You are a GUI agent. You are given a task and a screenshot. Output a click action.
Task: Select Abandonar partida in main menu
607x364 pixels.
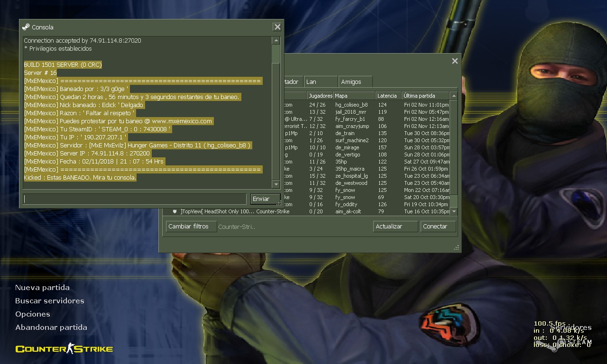click(51, 327)
